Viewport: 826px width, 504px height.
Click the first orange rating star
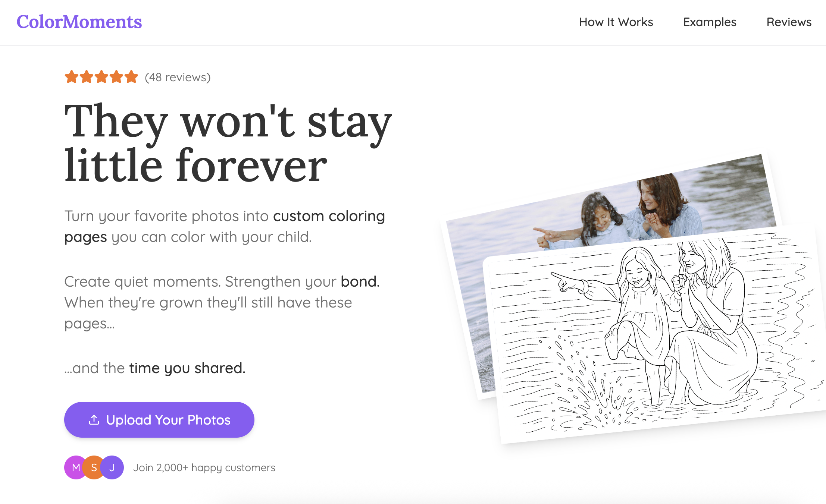[72, 77]
